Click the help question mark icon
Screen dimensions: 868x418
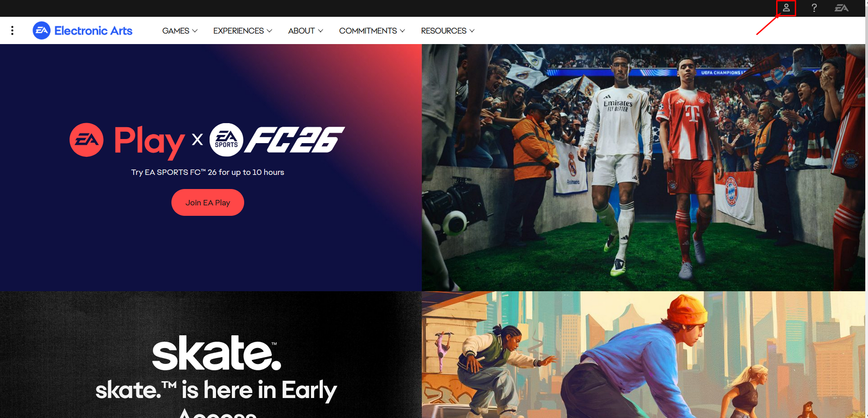pos(814,8)
